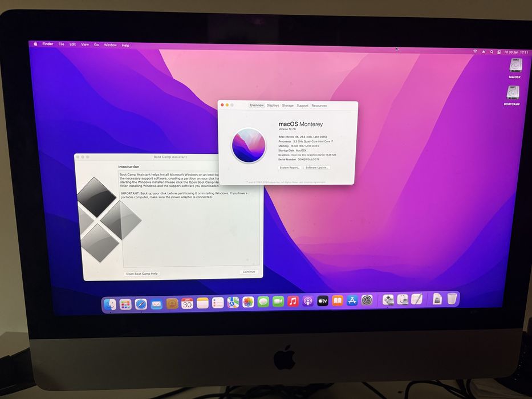Open the Help menu
Viewport: 532px width, 399px height.
point(125,45)
